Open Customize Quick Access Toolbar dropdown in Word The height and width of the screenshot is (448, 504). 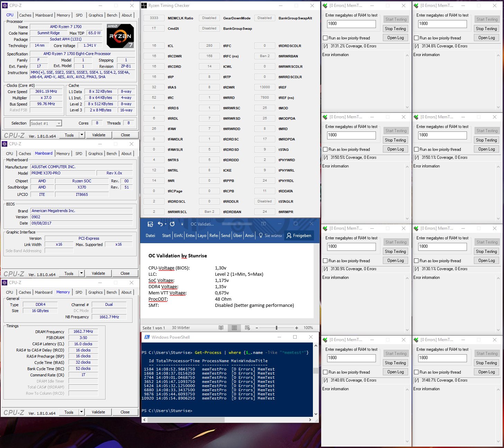click(x=182, y=224)
